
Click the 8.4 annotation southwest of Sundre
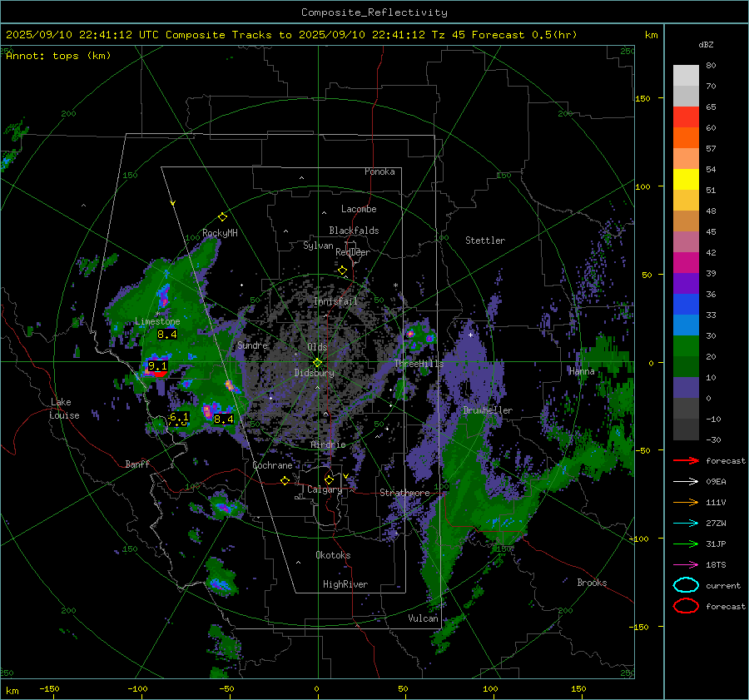click(224, 419)
